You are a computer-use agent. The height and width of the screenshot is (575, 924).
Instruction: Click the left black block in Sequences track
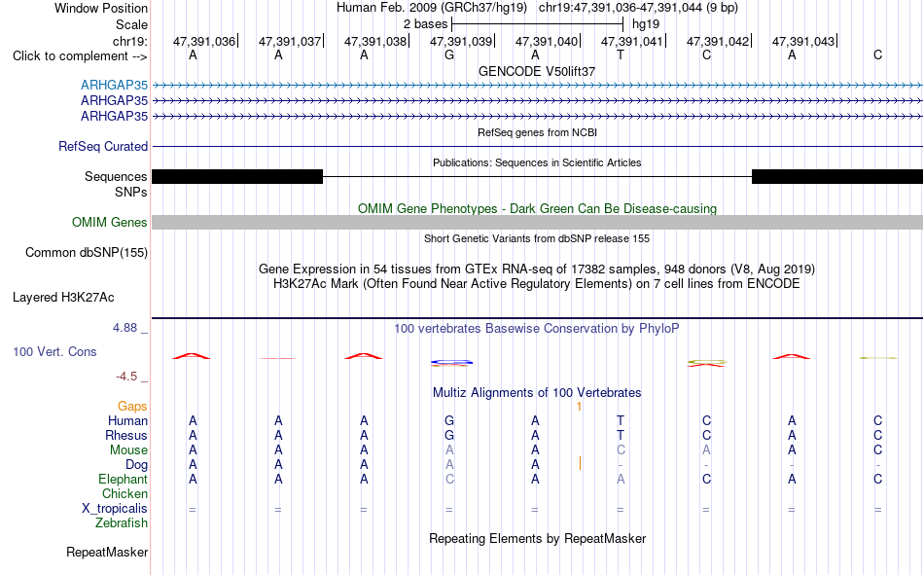pyautogui.click(x=237, y=176)
